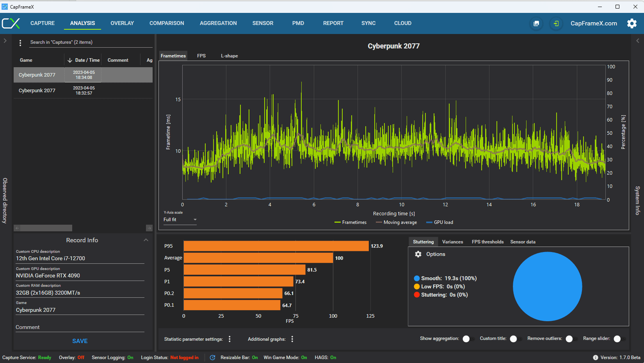Image resolution: width=644 pixels, height=363 pixels.
Task: Toggle Custom title switch
Action: [x=515, y=339]
